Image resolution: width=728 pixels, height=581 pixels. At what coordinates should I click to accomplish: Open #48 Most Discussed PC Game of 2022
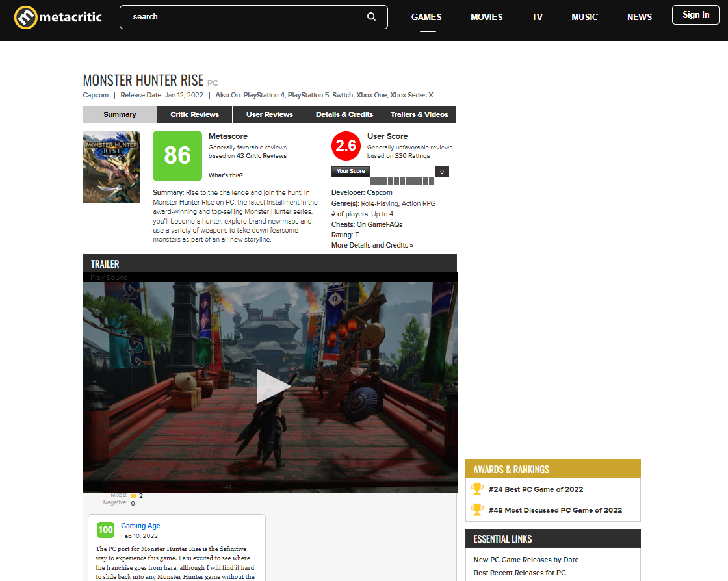(x=555, y=510)
